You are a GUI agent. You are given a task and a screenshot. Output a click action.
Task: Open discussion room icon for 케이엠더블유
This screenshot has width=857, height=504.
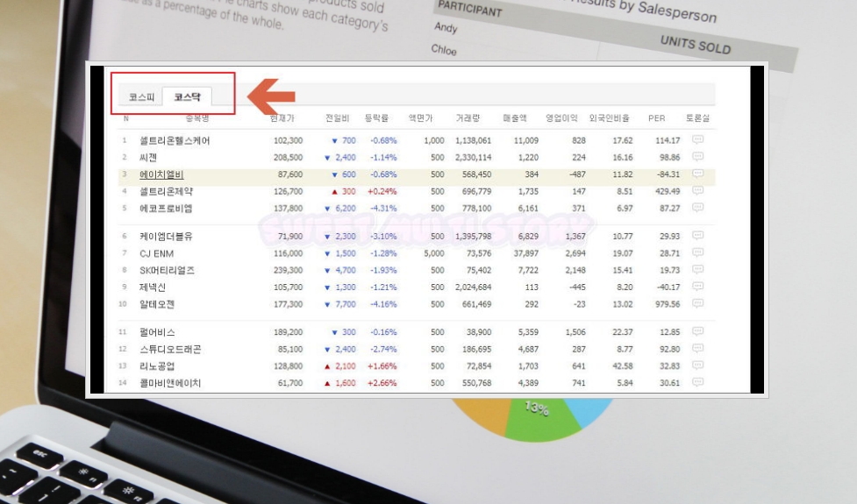point(697,235)
